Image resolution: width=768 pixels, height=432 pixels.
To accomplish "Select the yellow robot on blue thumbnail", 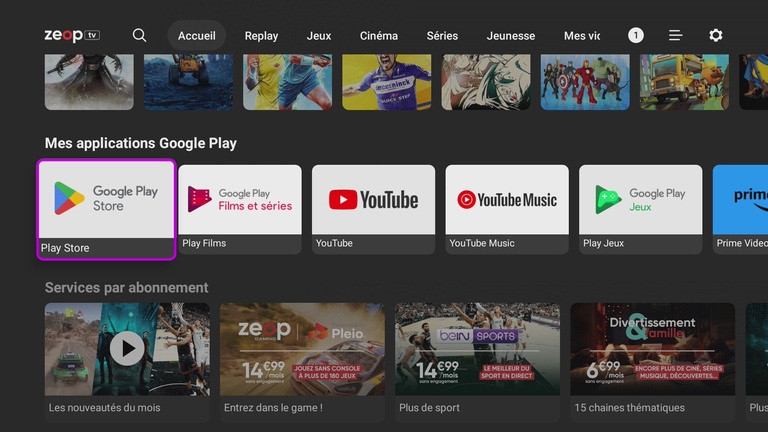I will 188,82.
